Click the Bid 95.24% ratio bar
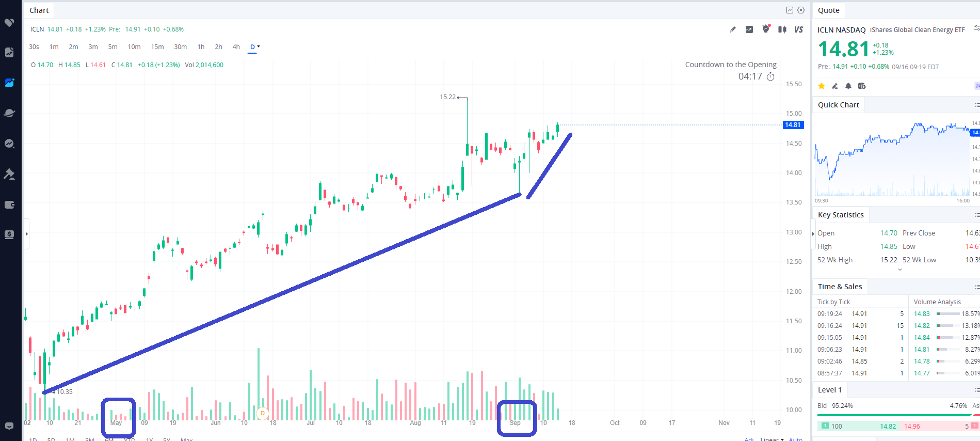The height and width of the screenshot is (441, 980). pos(895,415)
